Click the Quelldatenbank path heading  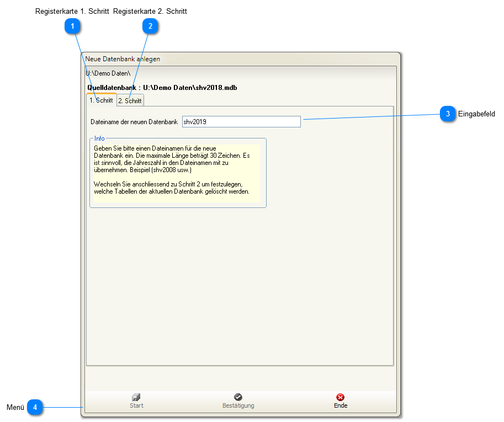click(162, 88)
